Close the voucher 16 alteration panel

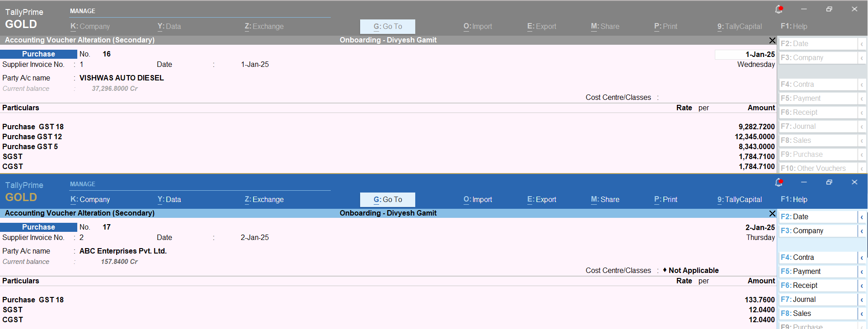(772, 40)
